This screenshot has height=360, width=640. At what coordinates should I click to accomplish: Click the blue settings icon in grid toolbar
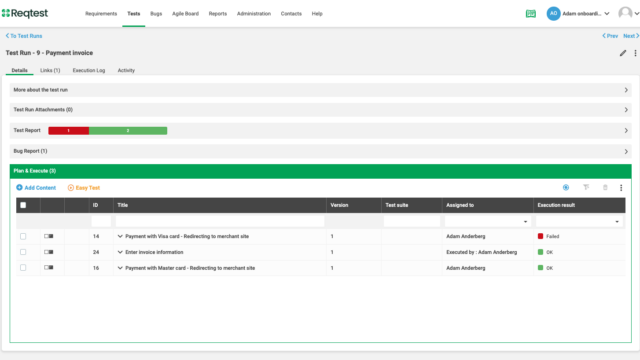coord(566,187)
